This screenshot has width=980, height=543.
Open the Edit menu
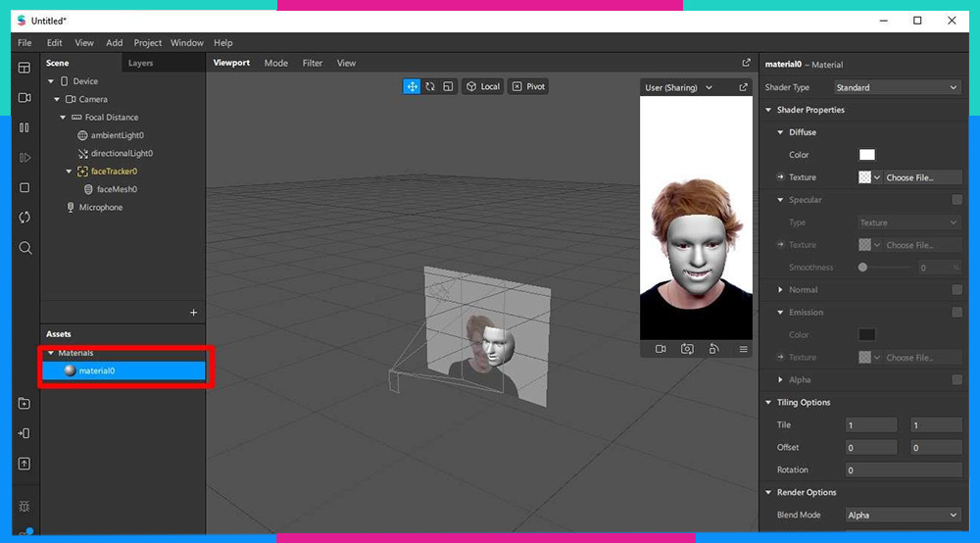[x=54, y=43]
